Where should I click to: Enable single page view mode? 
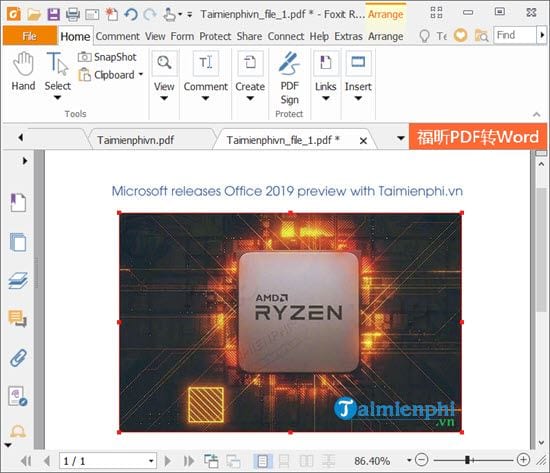point(262,461)
